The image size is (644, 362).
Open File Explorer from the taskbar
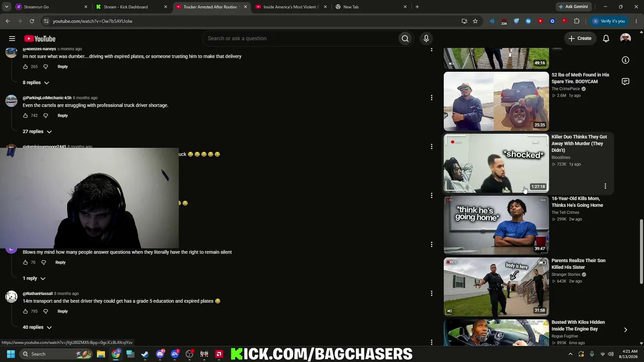coord(101,354)
